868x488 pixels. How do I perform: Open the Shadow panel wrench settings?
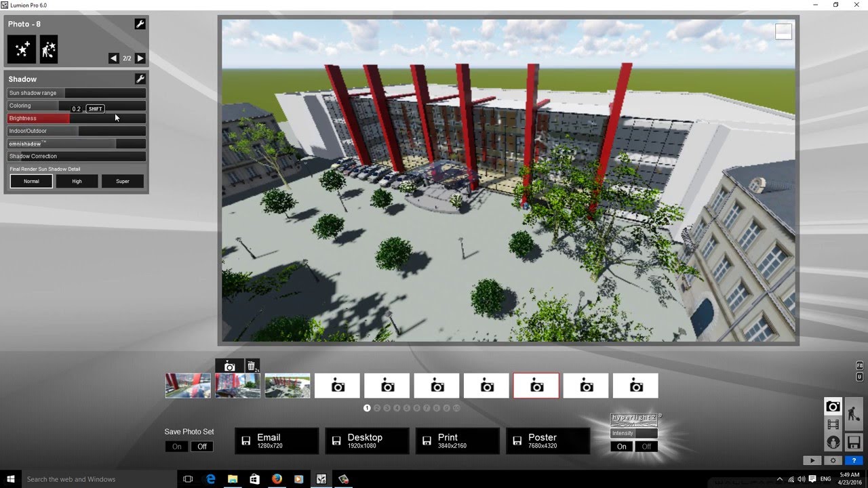point(140,79)
